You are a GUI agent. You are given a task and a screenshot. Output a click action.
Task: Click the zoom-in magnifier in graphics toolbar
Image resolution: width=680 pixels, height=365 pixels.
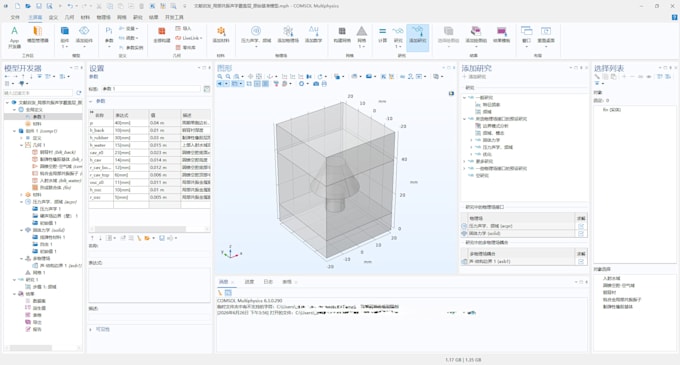(220, 76)
